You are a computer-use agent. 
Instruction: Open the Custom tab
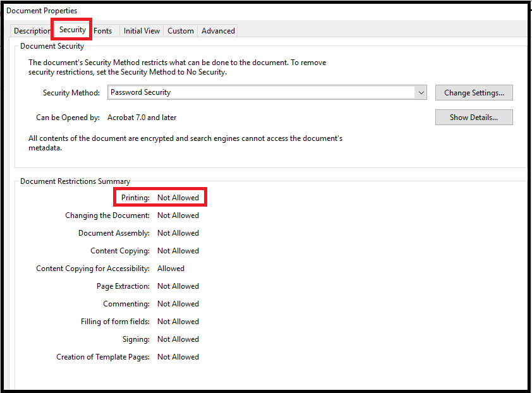tap(181, 30)
